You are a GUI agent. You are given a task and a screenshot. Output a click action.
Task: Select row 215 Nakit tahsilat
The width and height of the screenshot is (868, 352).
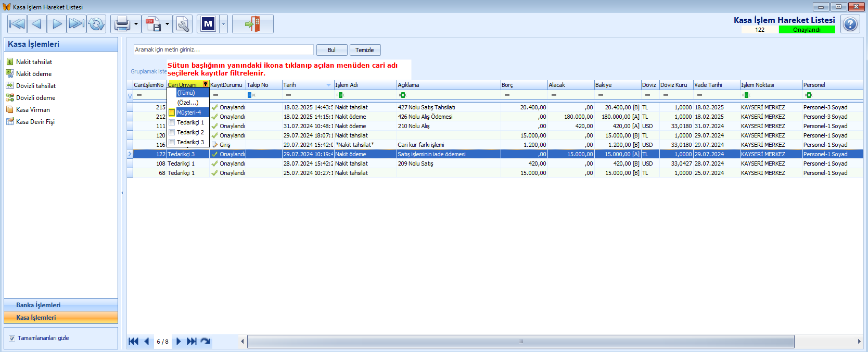pos(498,107)
